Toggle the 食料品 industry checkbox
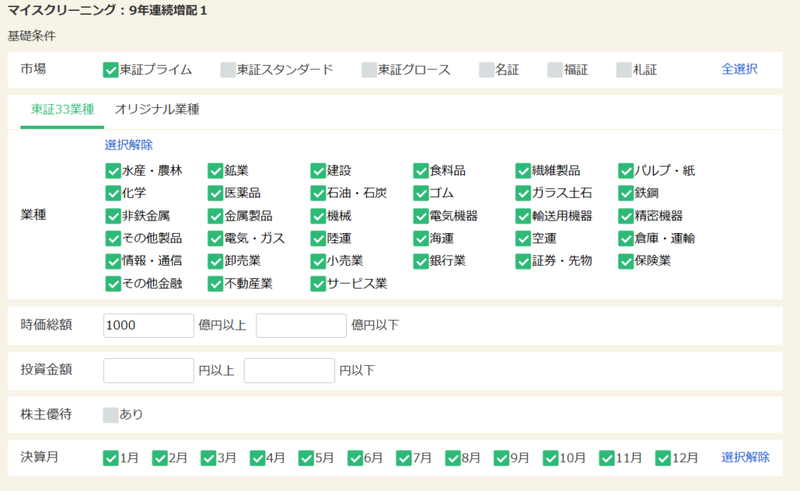800x491 pixels. tap(421, 170)
